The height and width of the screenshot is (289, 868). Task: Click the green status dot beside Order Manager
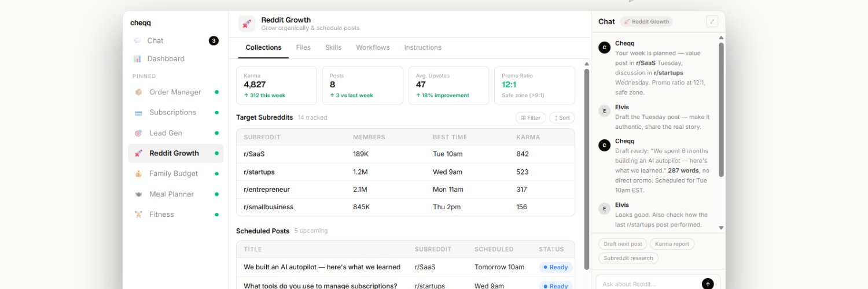pos(216,92)
